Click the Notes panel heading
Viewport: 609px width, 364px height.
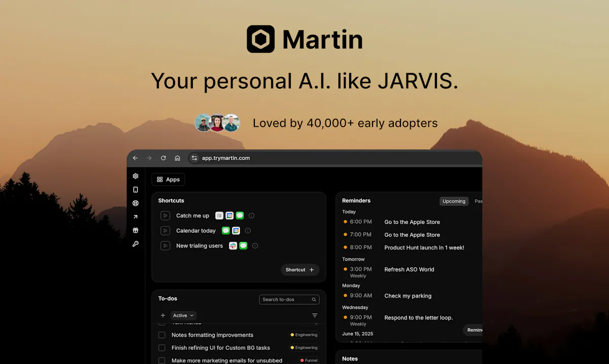click(350, 358)
